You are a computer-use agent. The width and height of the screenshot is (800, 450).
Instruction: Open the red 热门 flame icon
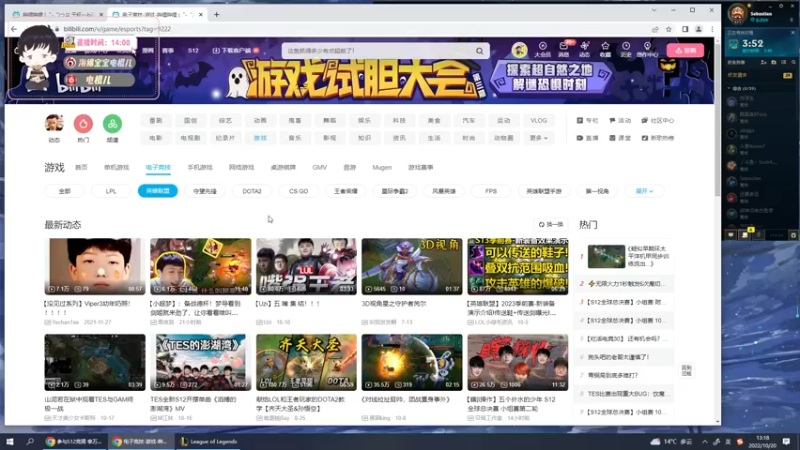(x=83, y=123)
